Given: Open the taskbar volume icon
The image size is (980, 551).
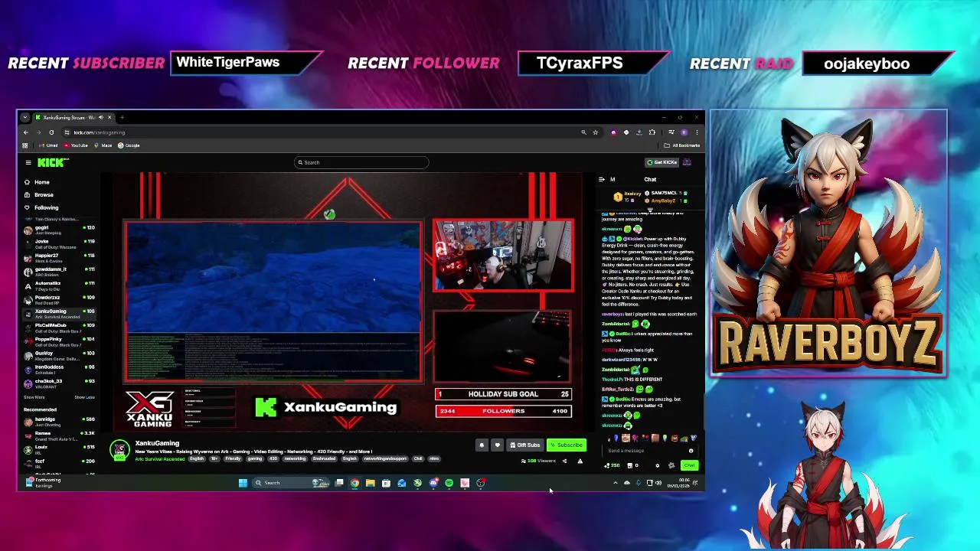Looking at the screenshot, I should [x=658, y=483].
